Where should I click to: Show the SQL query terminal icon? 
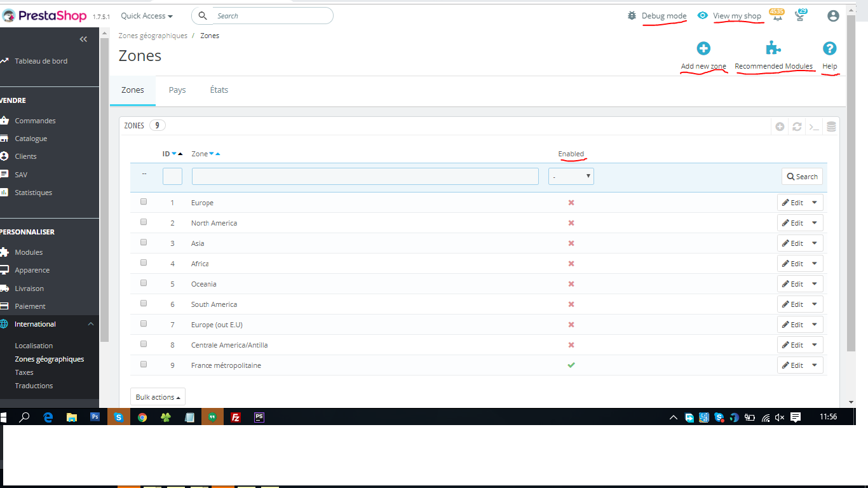(x=814, y=126)
